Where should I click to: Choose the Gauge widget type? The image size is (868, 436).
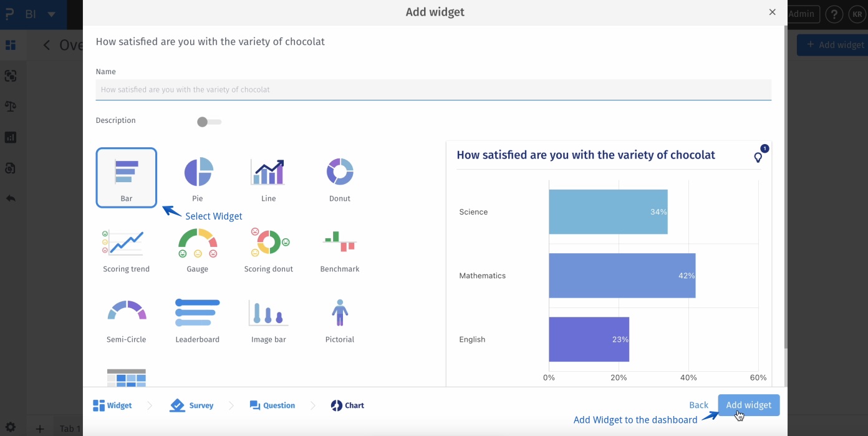(197, 248)
